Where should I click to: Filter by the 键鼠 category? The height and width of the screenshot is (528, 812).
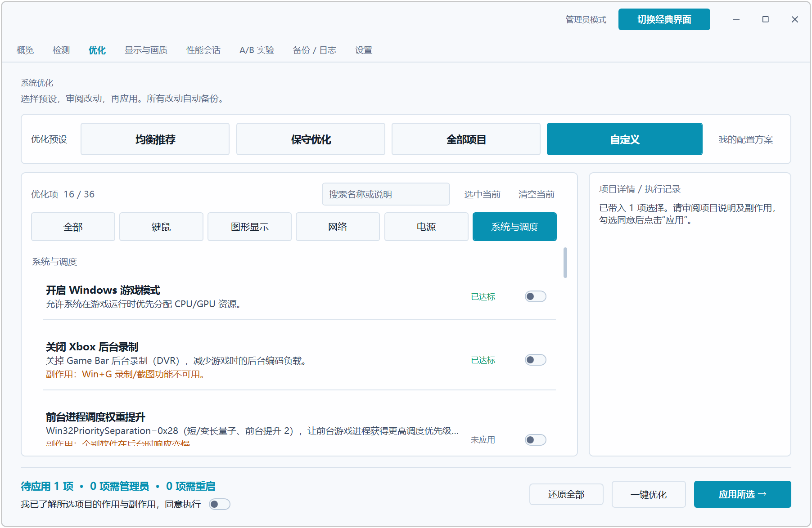(161, 227)
